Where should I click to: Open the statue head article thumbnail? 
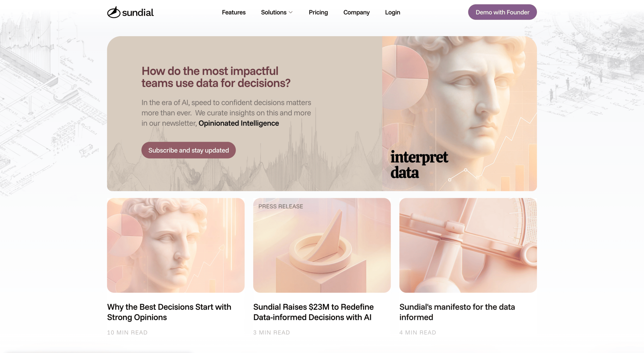(x=176, y=245)
